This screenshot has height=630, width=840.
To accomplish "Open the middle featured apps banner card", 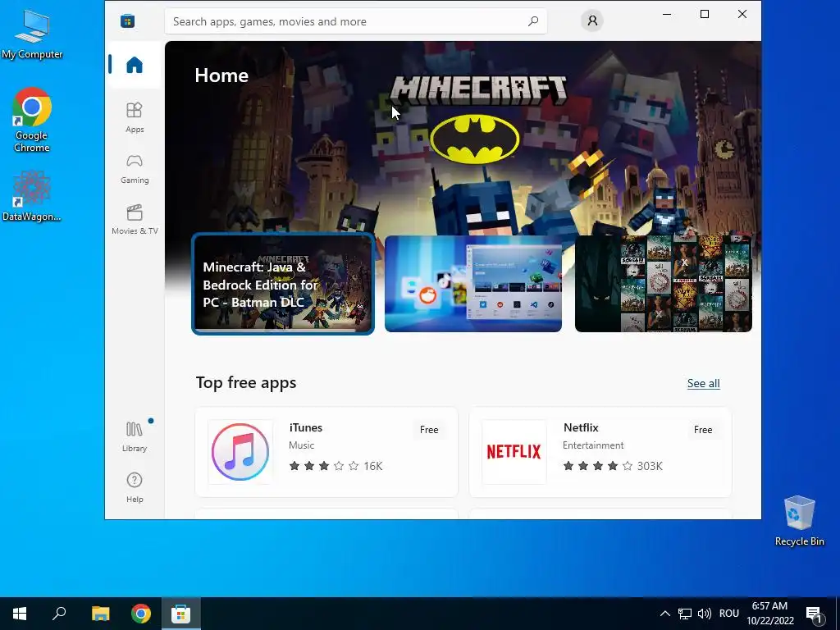I will 473,283.
